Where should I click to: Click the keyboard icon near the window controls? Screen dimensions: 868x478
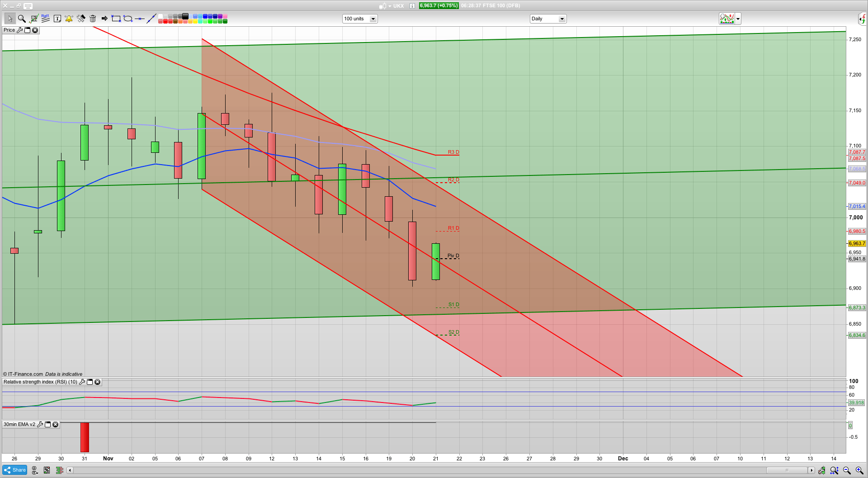click(x=28, y=6)
